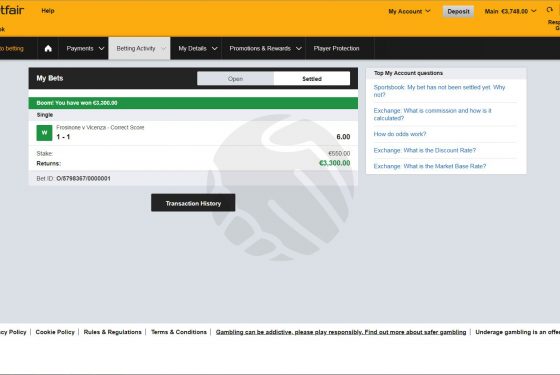This screenshot has width=560, height=375.
Task: Open the Cookie Policy footer link
Action: tap(55, 332)
